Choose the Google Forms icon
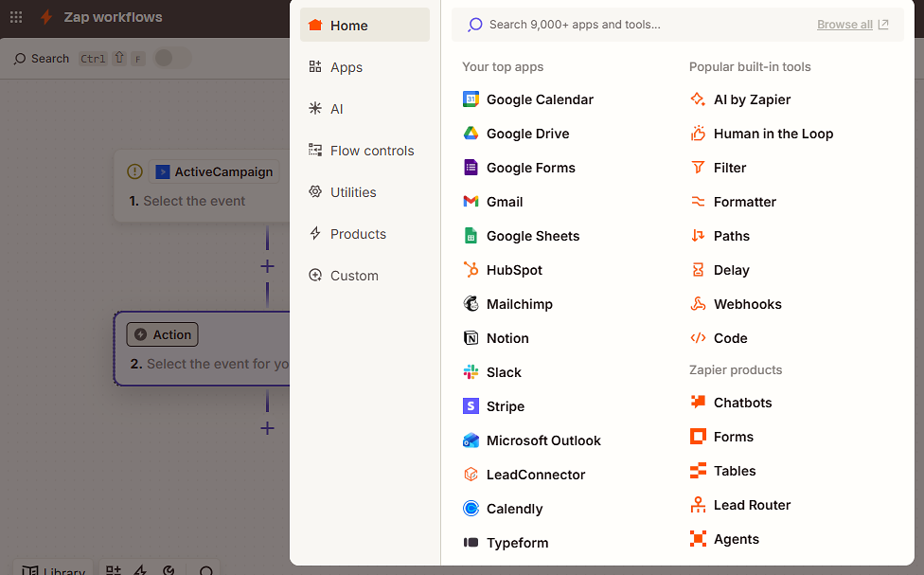 tap(471, 168)
